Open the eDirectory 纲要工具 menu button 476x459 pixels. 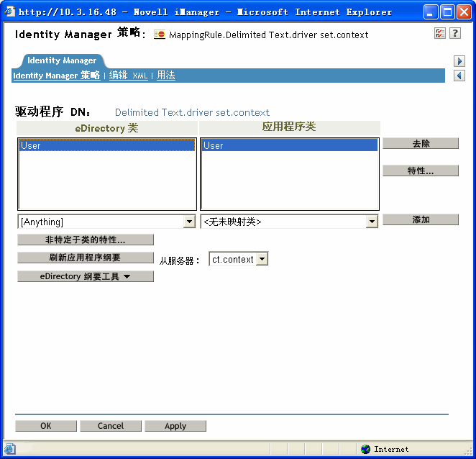click(86, 276)
